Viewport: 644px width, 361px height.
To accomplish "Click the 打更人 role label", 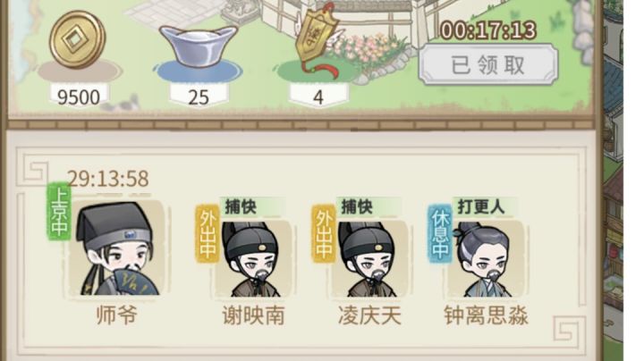I will 481,207.
